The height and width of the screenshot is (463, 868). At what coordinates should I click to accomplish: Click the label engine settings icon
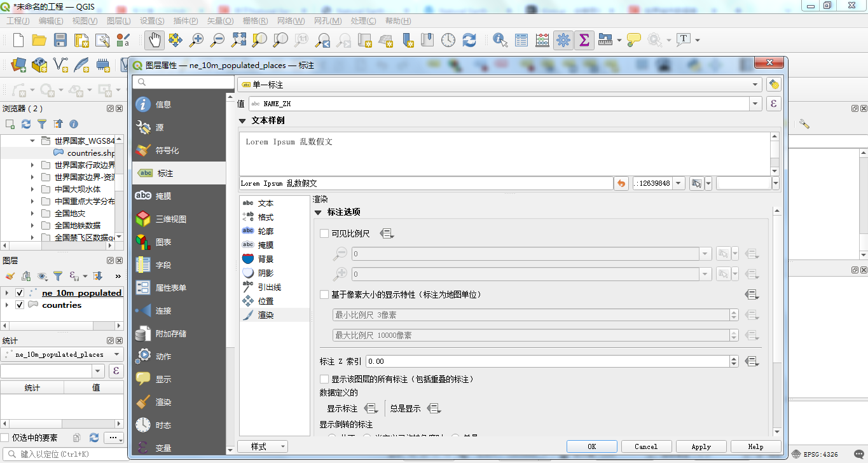pos(773,85)
